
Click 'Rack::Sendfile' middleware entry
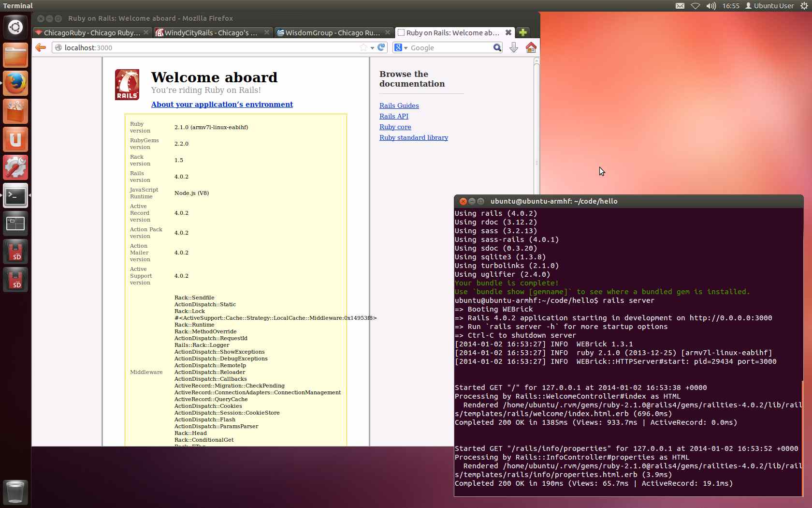(x=194, y=298)
